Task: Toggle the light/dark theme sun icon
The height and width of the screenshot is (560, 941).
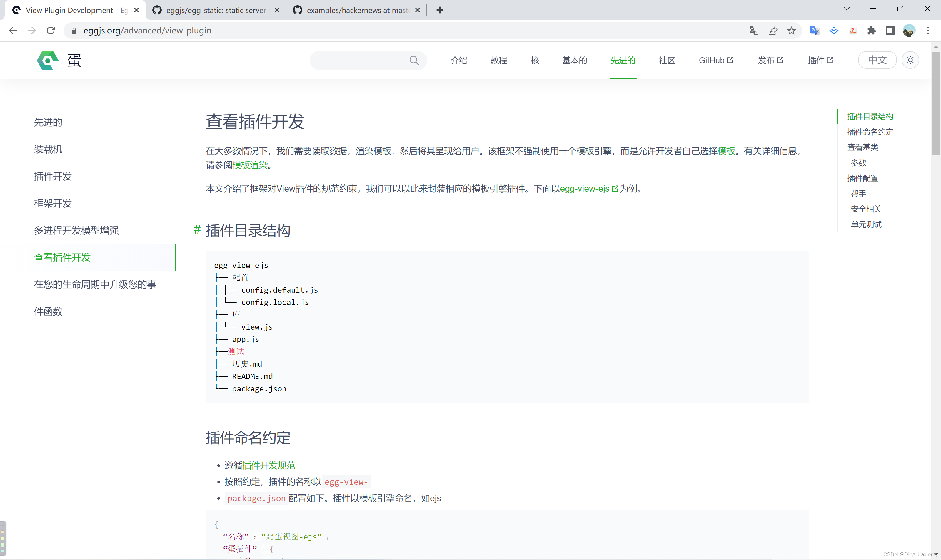Action: (910, 60)
